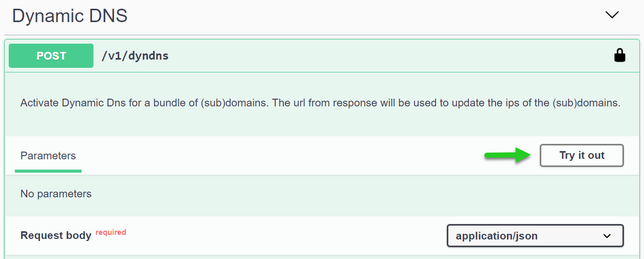This screenshot has height=259, width=644.
Task: Collapse the Dynamic DNS section chevron
Action: (612, 15)
